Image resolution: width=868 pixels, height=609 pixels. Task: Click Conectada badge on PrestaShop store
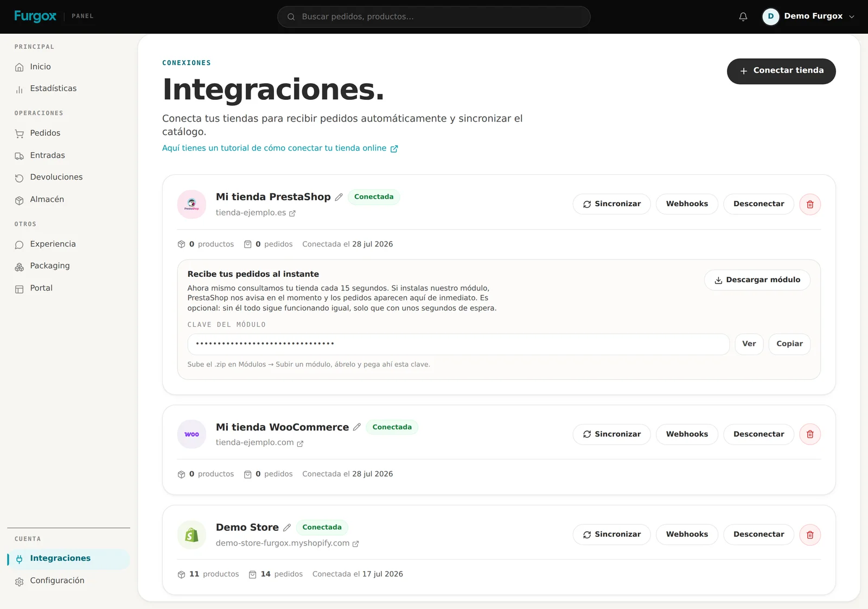374,197
